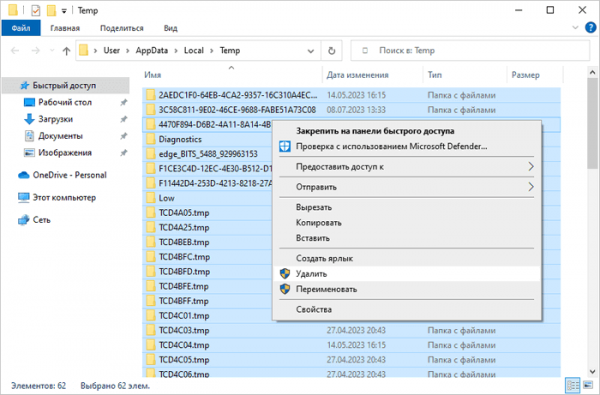Viewport: 600px width, 395px height.
Task: Open Help via the blue question icon
Action: click(x=590, y=28)
